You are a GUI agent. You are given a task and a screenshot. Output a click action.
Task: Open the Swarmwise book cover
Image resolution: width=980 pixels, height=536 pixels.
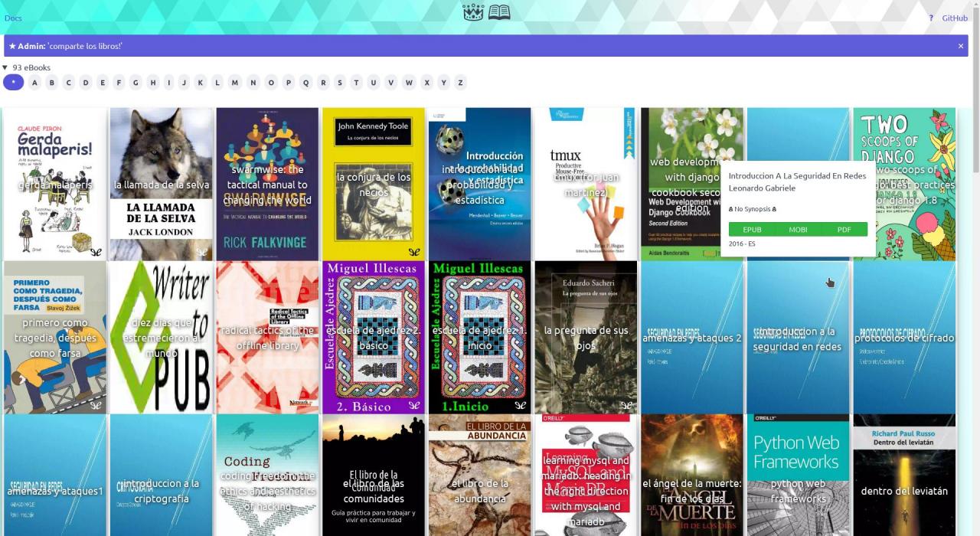(x=267, y=184)
